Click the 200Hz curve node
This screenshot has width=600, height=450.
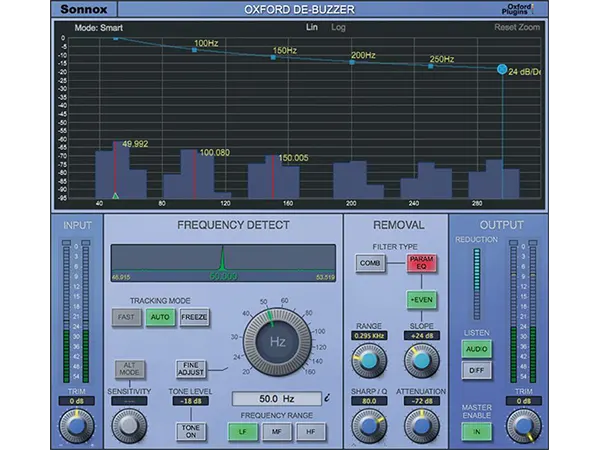coord(352,62)
